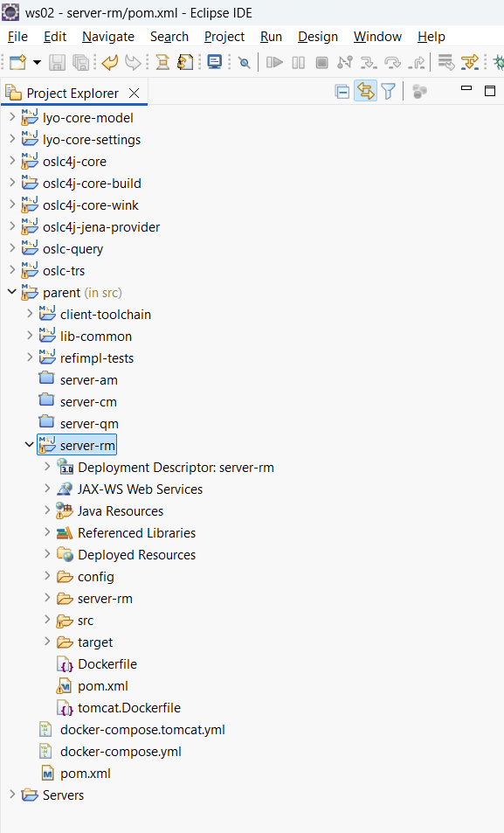The image size is (504, 833).
Task: Collapse the server-rm project node
Action: (x=29, y=445)
